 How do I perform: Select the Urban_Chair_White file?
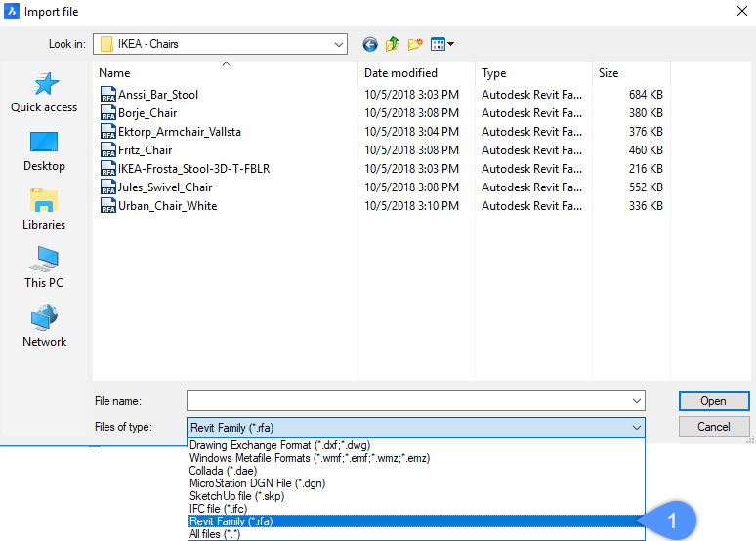click(167, 206)
